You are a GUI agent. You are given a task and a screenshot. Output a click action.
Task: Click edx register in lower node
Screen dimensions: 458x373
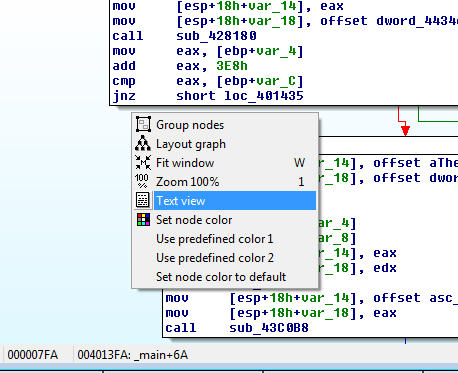click(385, 268)
